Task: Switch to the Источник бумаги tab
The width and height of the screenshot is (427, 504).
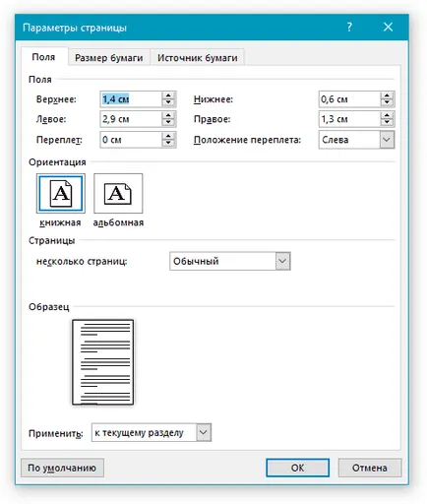Action: coord(197,58)
